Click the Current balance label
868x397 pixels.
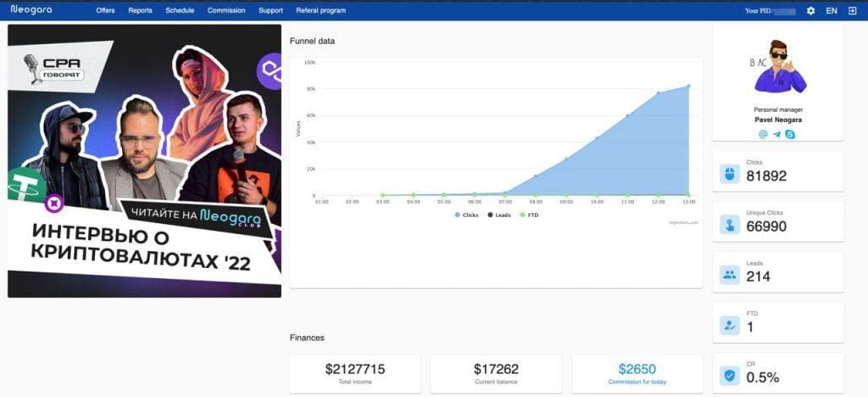point(496,382)
